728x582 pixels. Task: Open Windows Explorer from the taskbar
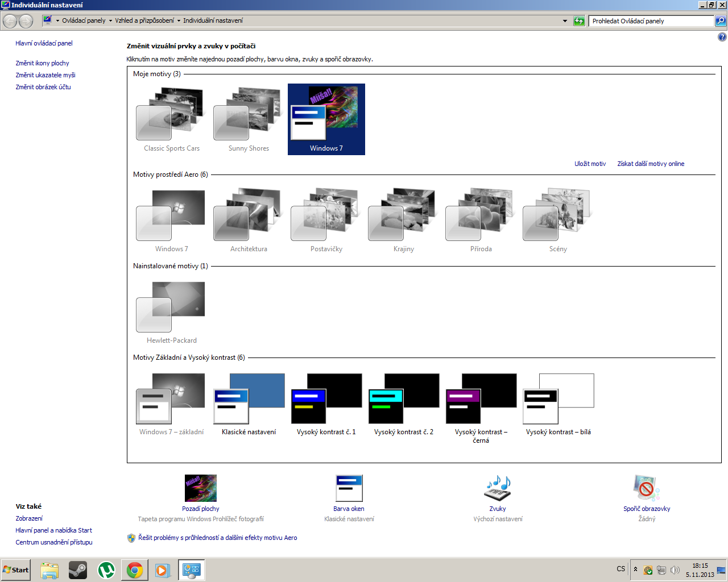[49, 569]
